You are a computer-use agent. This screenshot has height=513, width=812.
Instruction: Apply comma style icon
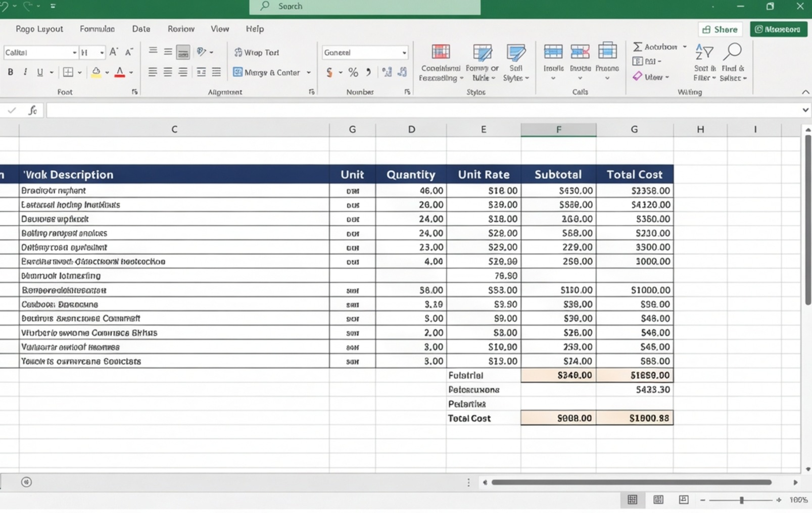[368, 72]
